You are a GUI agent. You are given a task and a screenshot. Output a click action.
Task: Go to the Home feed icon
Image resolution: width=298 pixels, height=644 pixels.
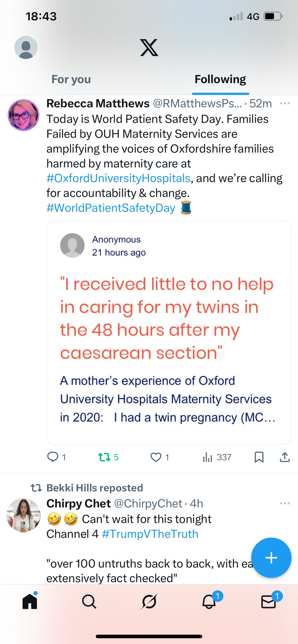pyautogui.click(x=30, y=602)
